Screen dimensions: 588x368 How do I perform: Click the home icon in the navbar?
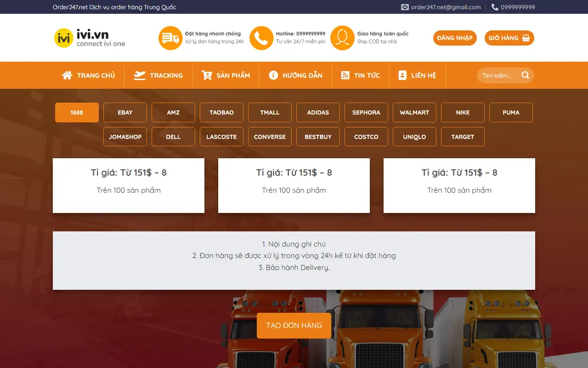[67, 75]
